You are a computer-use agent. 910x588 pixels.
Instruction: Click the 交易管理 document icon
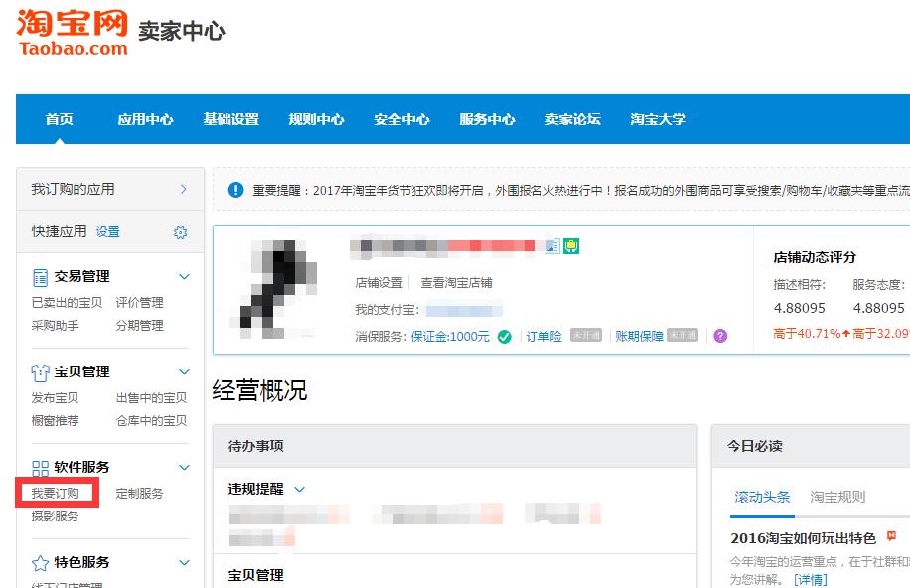tap(41, 276)
